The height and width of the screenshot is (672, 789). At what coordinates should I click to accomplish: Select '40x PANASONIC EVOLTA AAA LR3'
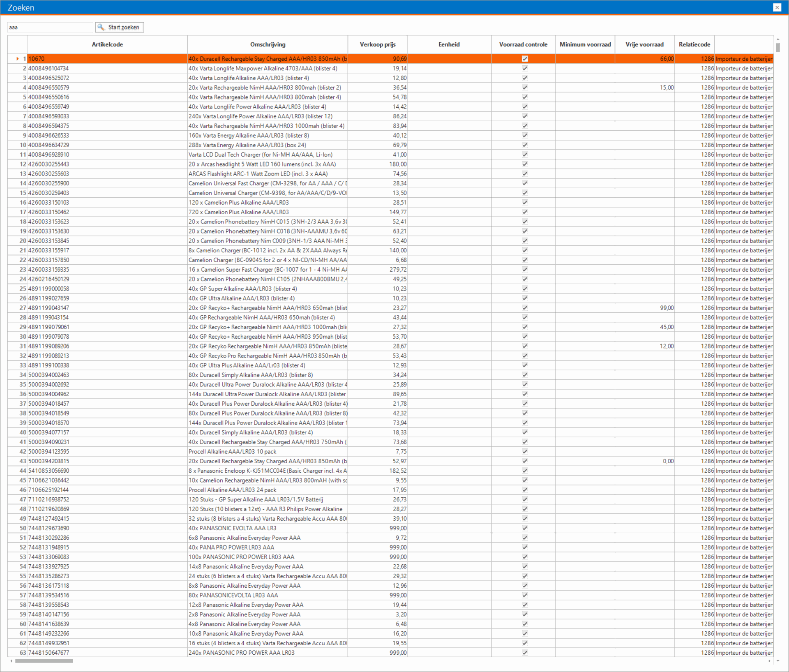pos(233,528)
